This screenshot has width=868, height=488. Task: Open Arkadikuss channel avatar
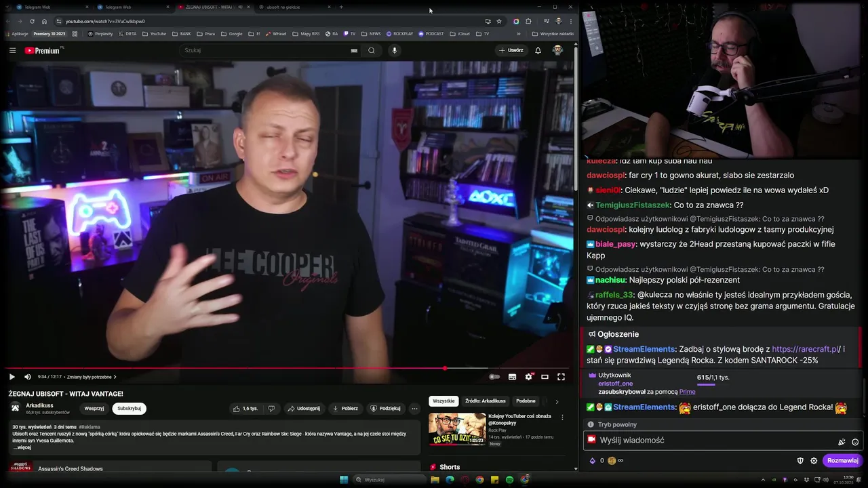(15, 408)
